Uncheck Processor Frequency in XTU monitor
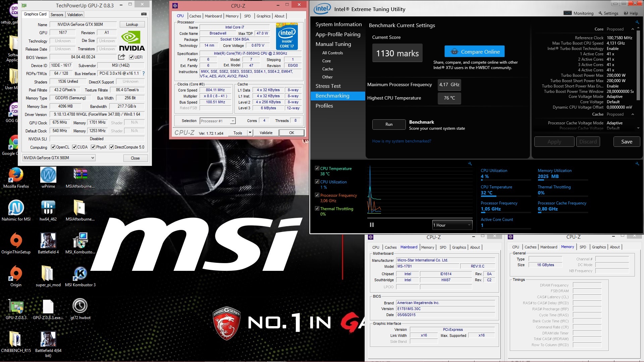 [317, 195]
